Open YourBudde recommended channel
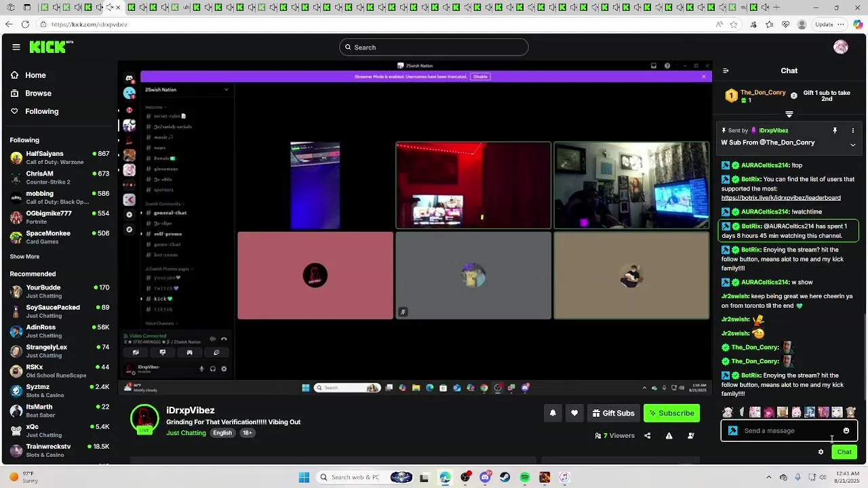868x488 pixels. [60, 291]
